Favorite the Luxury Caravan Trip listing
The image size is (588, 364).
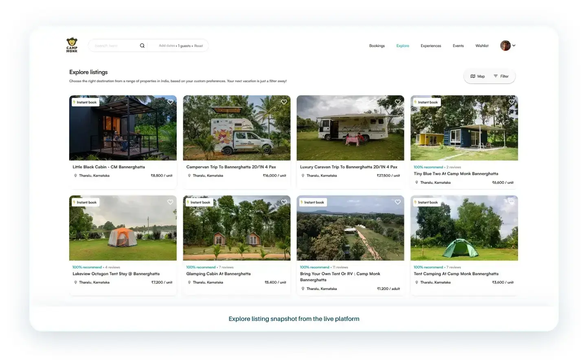coord(397,102)
